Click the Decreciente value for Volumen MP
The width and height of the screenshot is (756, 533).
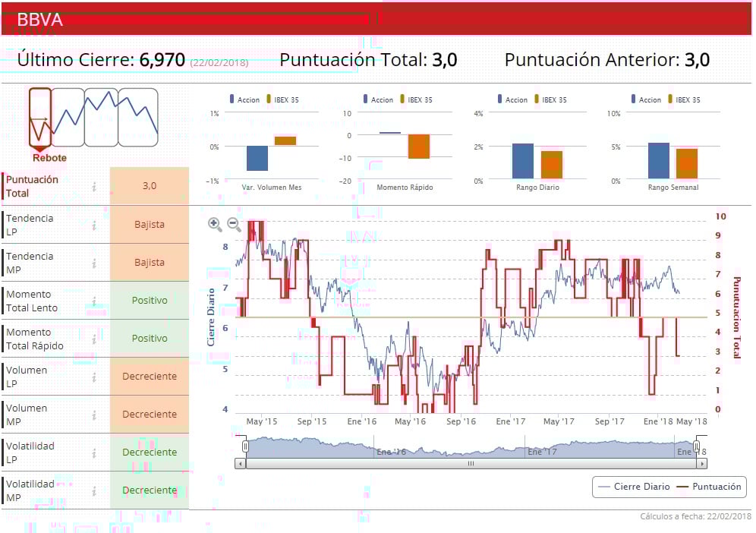pyautogui.click(x=150, y=415)
